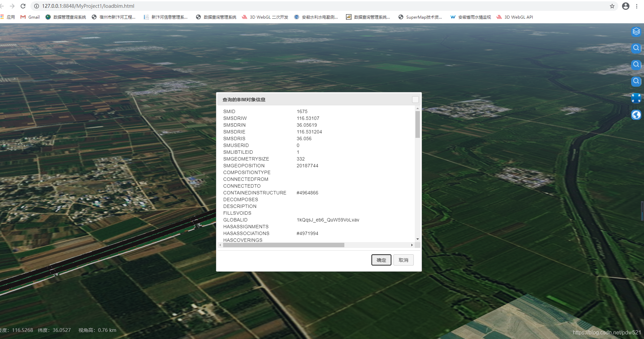644x339 pixels.
Task: Click the GLOBALID value 1kQqsJ_eb6_QuW59VoLvav
Action: [x=328, y=220]
